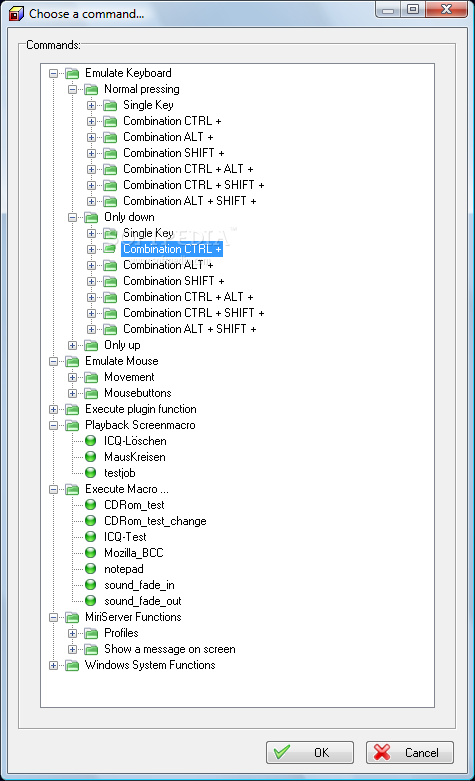
Task: Expand the Only up branch
Action: (72, 346)
